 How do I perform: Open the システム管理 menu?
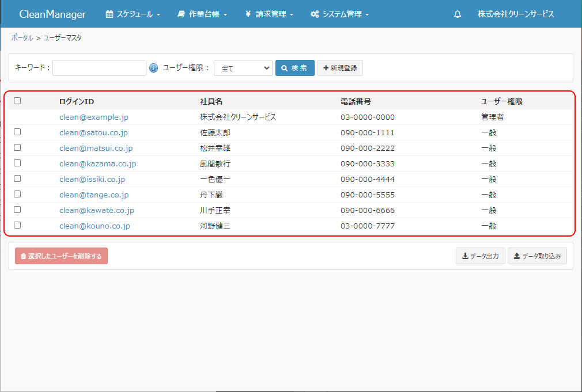point(339,14)
